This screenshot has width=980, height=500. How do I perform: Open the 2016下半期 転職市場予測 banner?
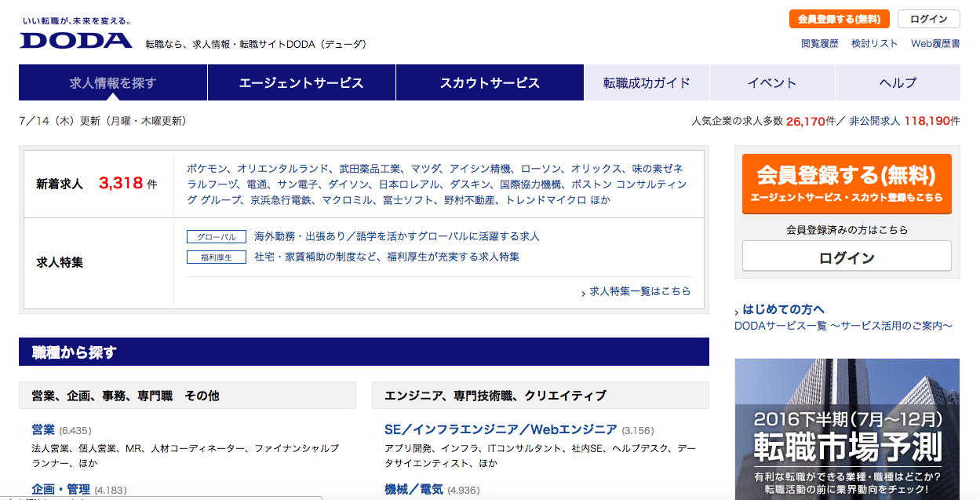[x=847, y=429]
